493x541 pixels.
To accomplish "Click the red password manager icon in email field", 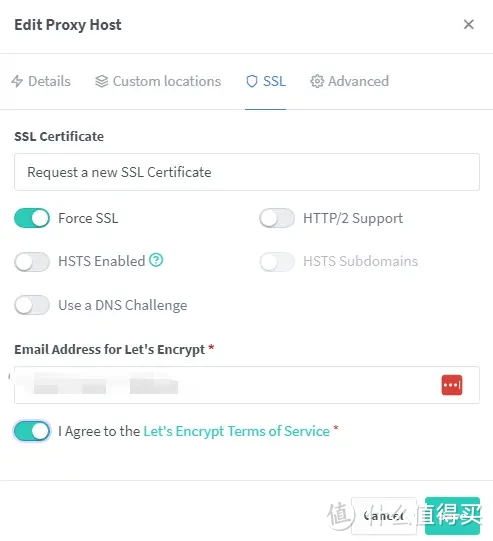I will (452, 385).
